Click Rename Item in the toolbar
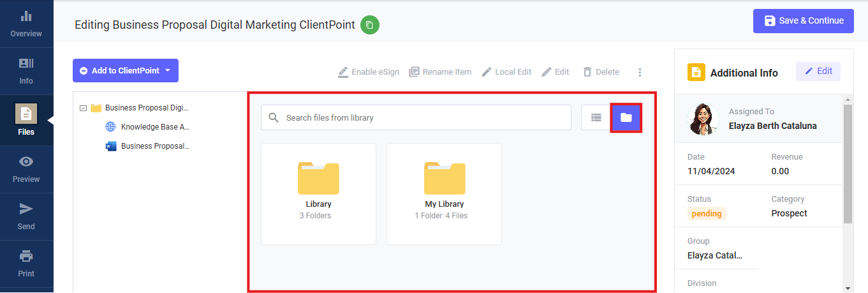The width and height of the screenshot is (868, 293). pos(440,72)
